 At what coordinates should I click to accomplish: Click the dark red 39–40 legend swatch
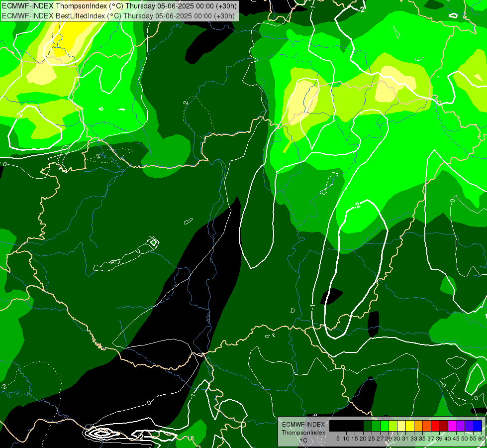point(444,426)
